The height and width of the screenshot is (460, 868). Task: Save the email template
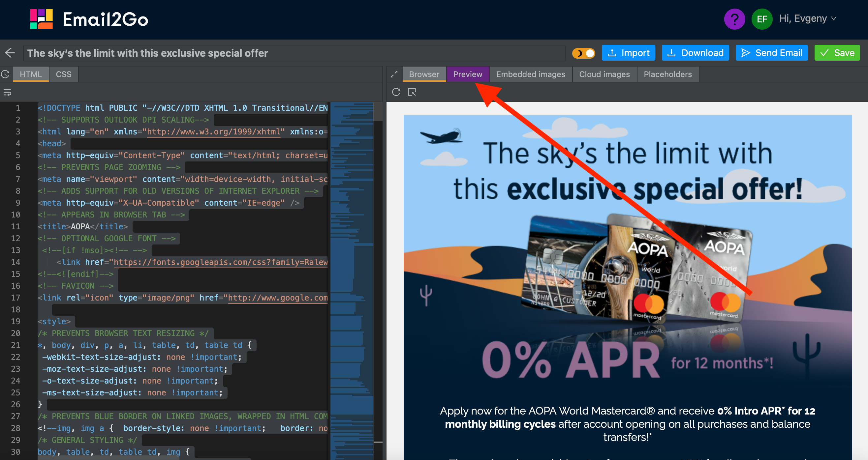click(x=837, y=53)
